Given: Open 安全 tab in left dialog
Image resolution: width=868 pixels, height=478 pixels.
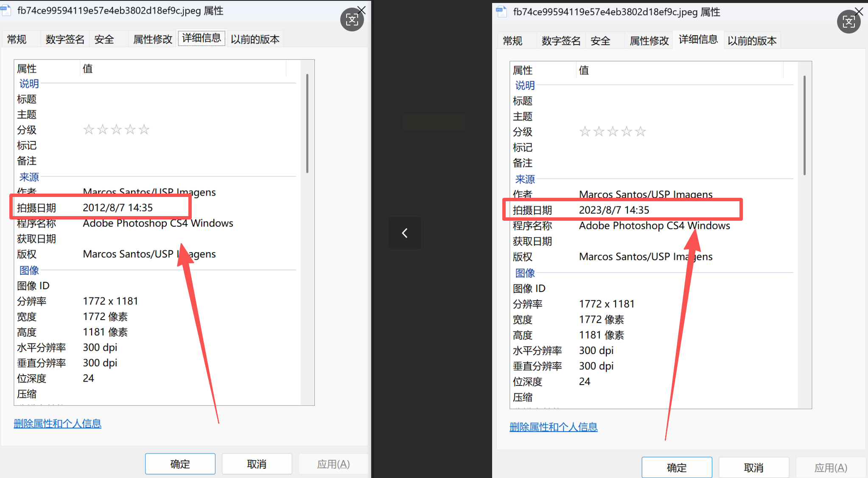Looking at the screenshot, I should point(104,39).
